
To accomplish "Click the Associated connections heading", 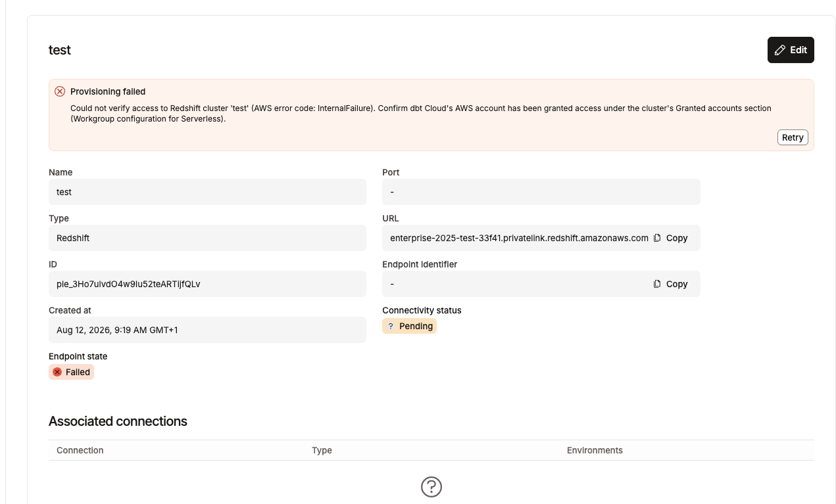I will (118, 421).
